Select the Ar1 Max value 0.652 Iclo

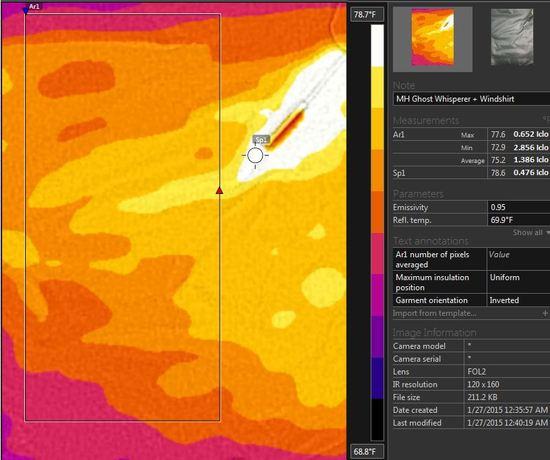click(x=531, y=134)
